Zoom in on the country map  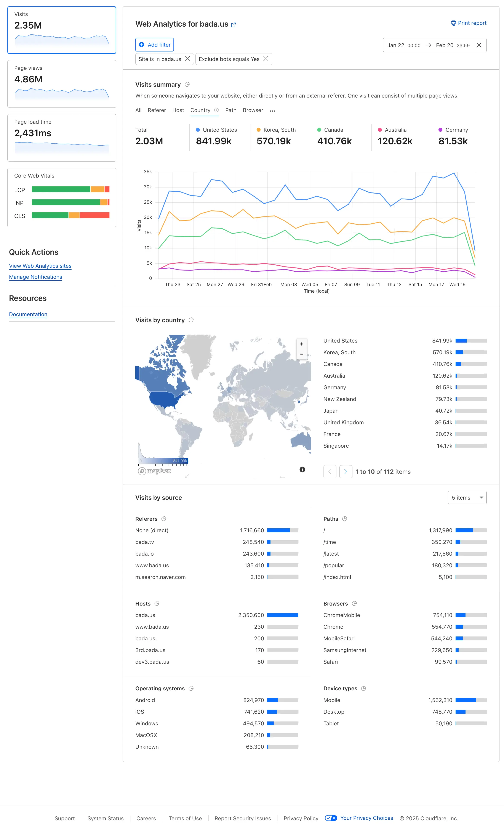pos(302,344)
